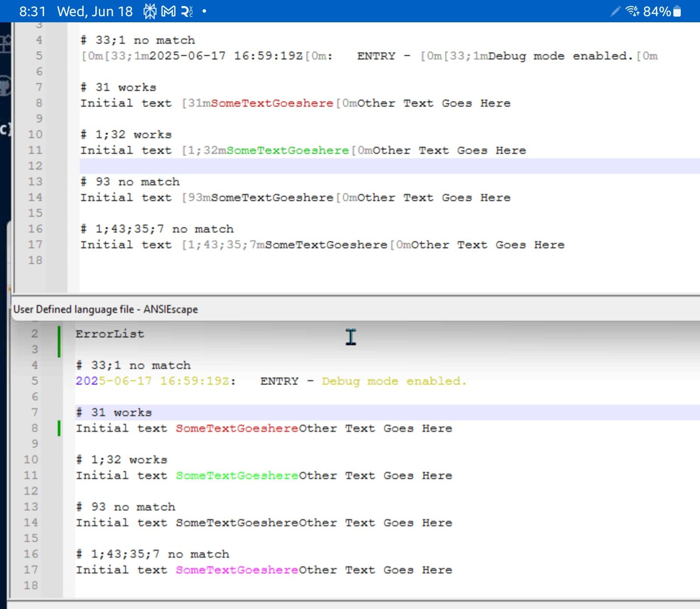This screenshot has width=700, height=609.
Task: Tap the snowflake-style notification icon in status bar
Action: click(150, 11)
